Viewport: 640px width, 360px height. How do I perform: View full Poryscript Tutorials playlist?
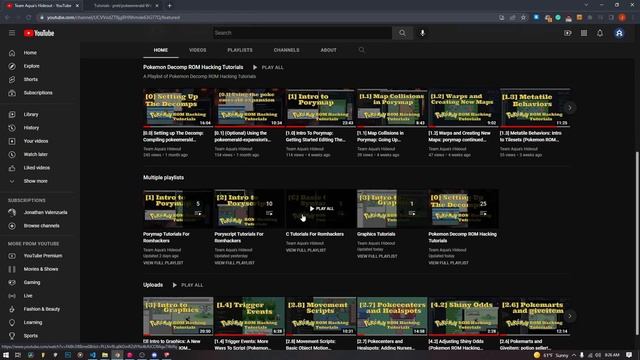[x=235, y=263]
